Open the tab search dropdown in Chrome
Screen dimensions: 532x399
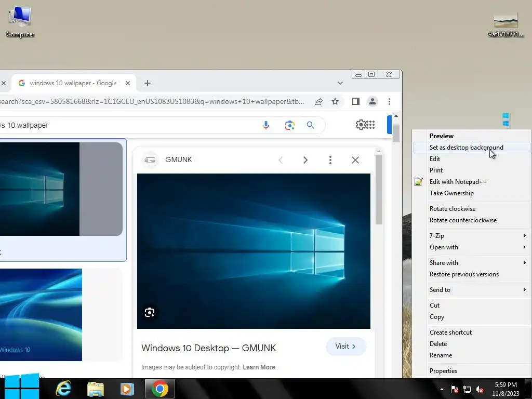(x=340, y=83)
